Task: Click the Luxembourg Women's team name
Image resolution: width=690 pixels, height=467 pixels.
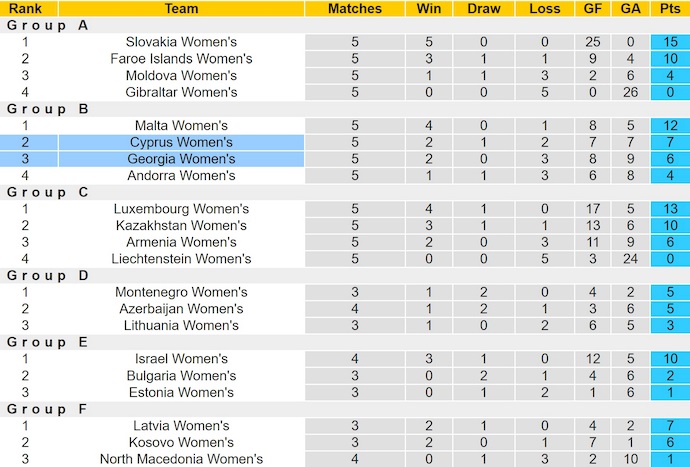Action: (181, 209)
